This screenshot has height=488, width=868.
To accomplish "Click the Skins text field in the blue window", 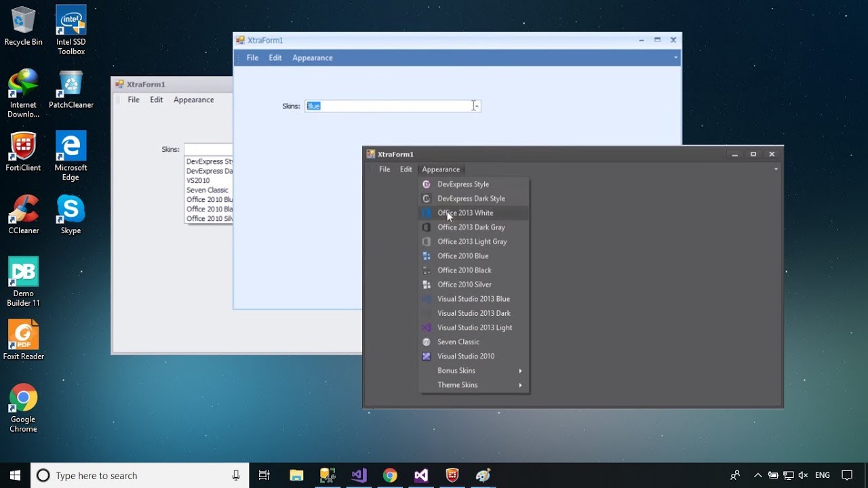I will click(x=389, y=106).
